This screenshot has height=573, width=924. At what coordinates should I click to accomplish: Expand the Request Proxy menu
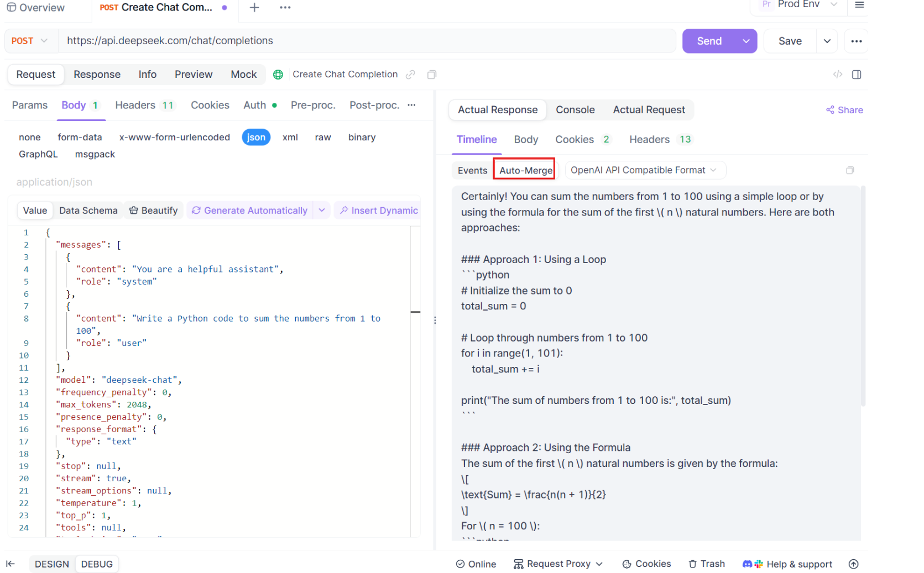click(558, 564)
